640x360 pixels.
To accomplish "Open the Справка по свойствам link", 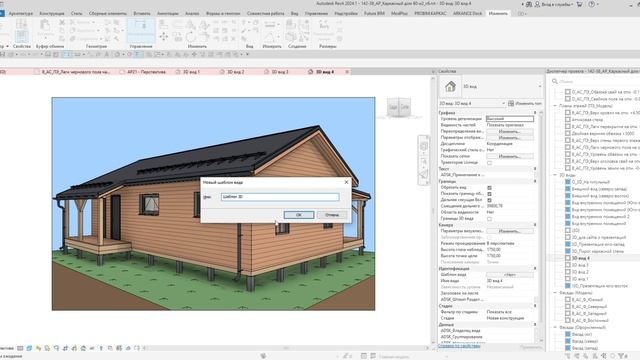I will click(x=459, y=346).
